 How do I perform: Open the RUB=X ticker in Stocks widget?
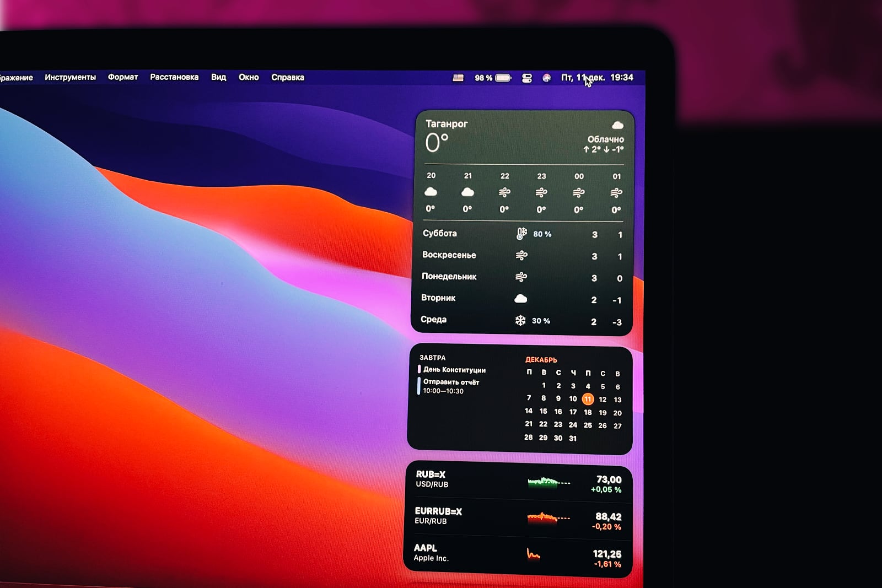pos(431,474)
